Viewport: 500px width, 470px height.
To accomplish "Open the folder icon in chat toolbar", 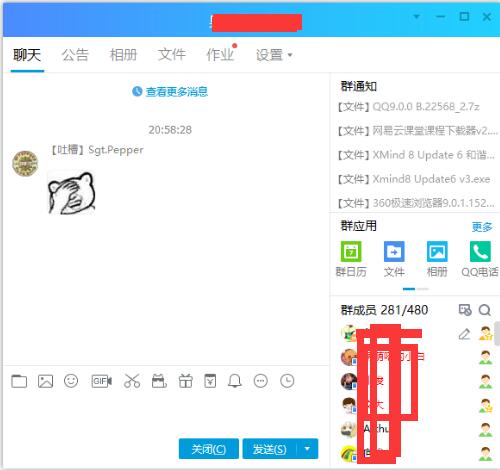I will click(x=19, y=381).
